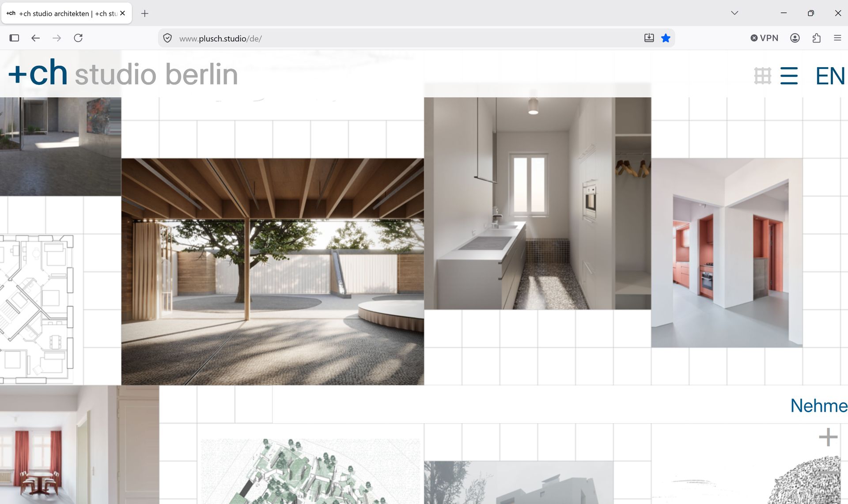
Task: Switch site language to EN
Action: [830, 76]
